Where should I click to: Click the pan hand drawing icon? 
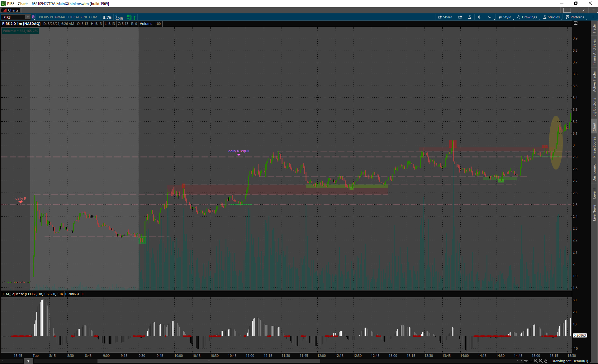coord(546,361)
